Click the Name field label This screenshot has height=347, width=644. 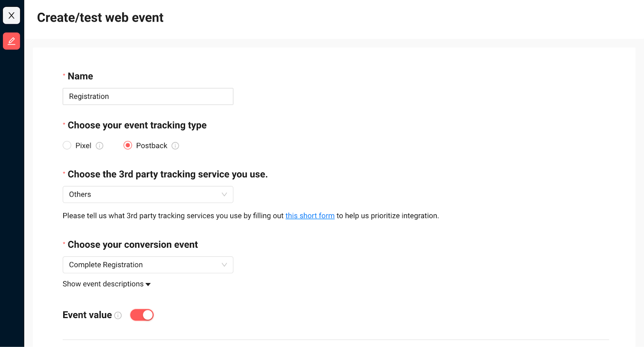80,76
